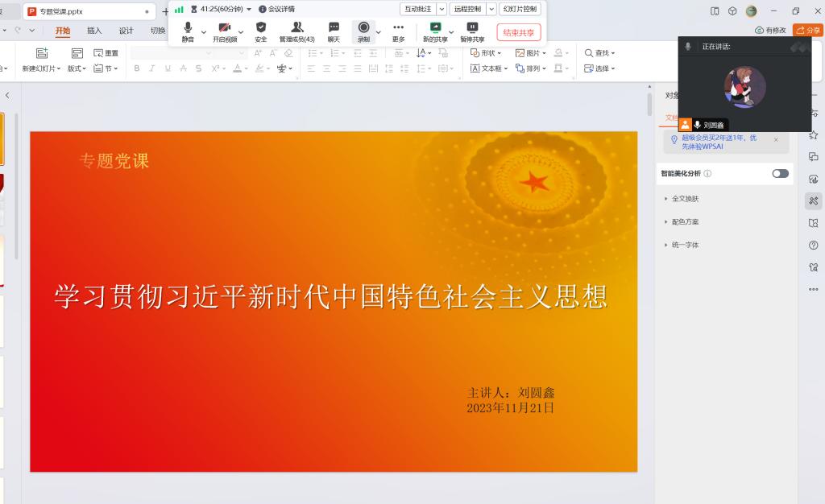This screenshot has height=504, width=825.
Task: Open the help question-mark sidebar icon
Action: tap(813, 245)
